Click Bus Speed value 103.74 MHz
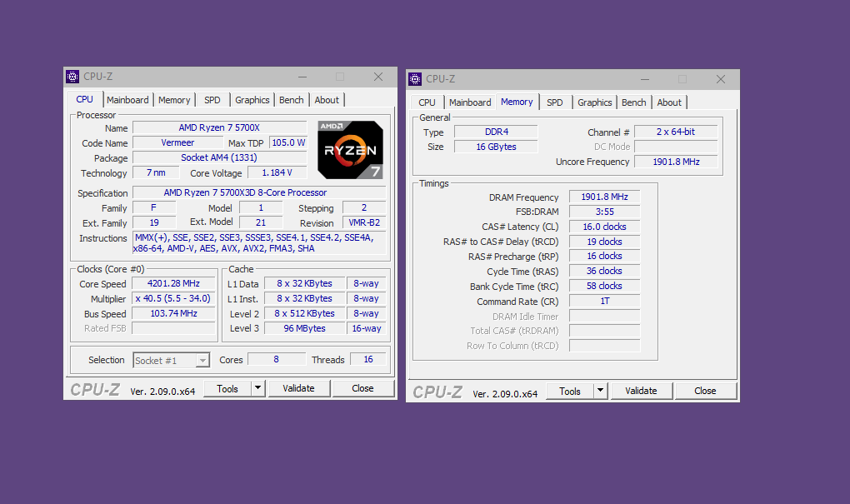The image size is (850, 504). (173, 313)
